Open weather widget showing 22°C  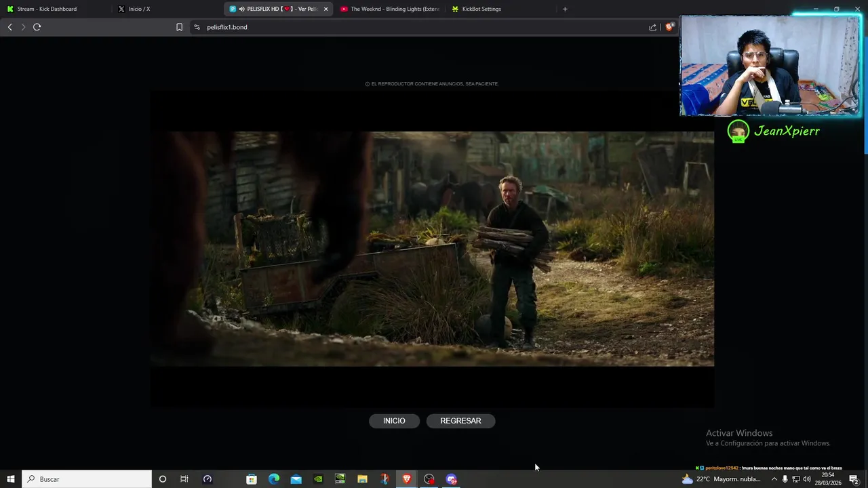pos(722,479)
